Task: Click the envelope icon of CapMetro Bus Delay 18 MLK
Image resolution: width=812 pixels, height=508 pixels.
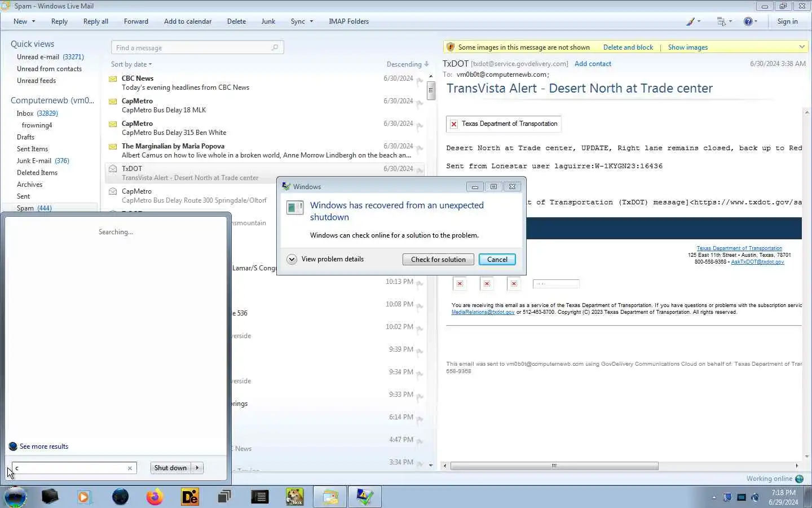Action: tap(113, 101)
